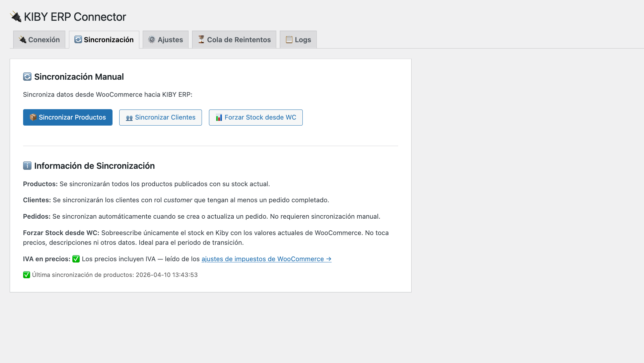The width and height of the screenshot is (644, 363).
Task: Click the info icon beside Información de Sincronización
Action: (x=27, y=166)
